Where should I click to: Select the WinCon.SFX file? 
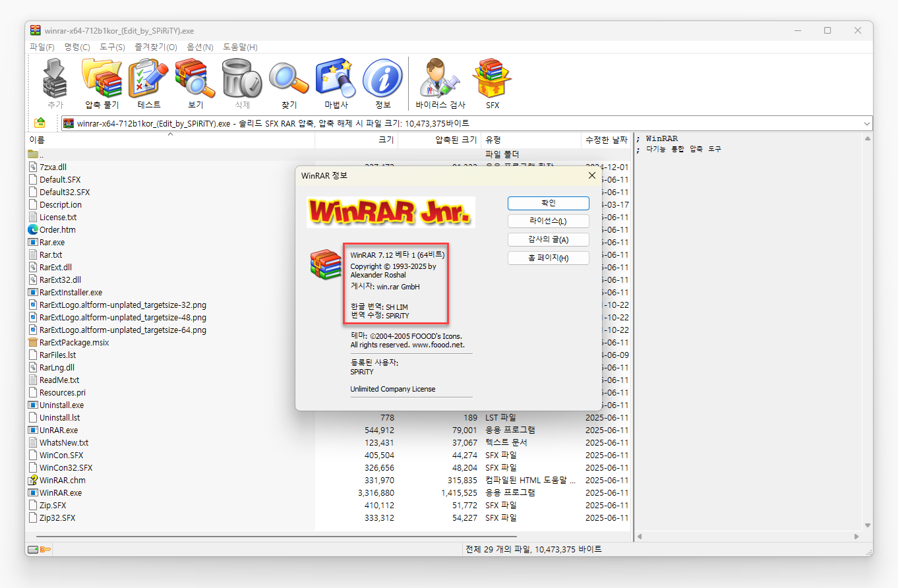[x=61, y=455]
